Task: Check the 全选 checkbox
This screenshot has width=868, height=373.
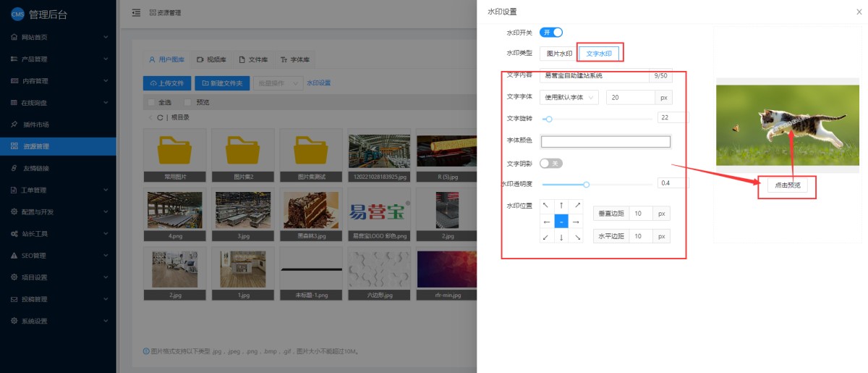Action: [x=151, y=102]
